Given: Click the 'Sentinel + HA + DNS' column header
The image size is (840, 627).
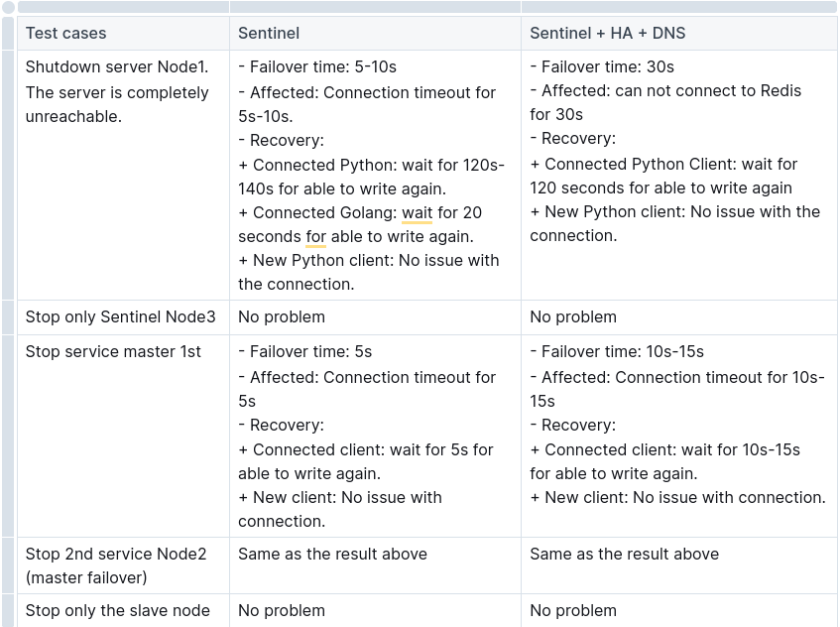Looking at the screenshot, I should 679,33.
